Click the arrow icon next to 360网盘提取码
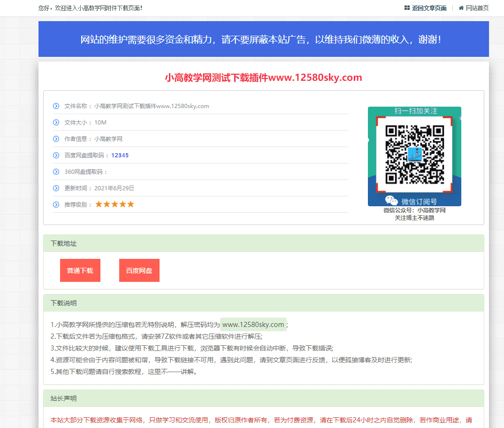The image size is (504, 428). click(56, 171)
